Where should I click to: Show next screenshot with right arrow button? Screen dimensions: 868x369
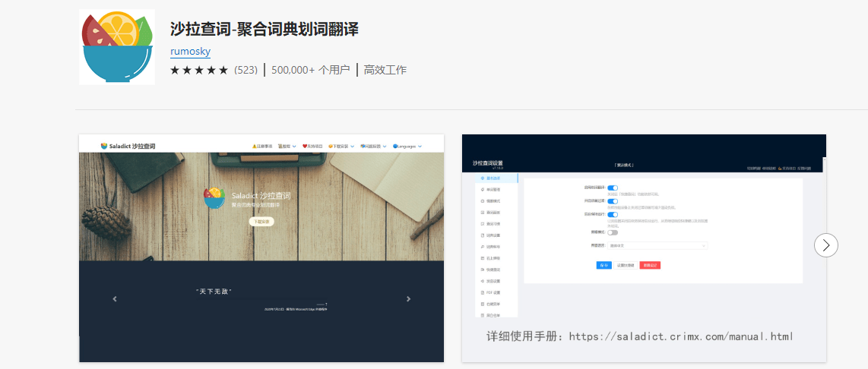coord(826,245)
